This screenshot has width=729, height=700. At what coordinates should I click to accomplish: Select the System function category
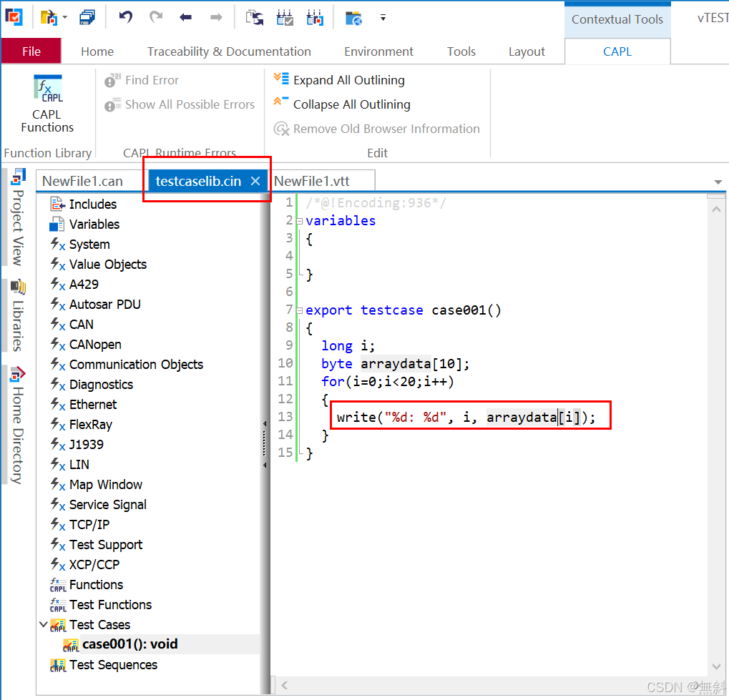[80, 244]
